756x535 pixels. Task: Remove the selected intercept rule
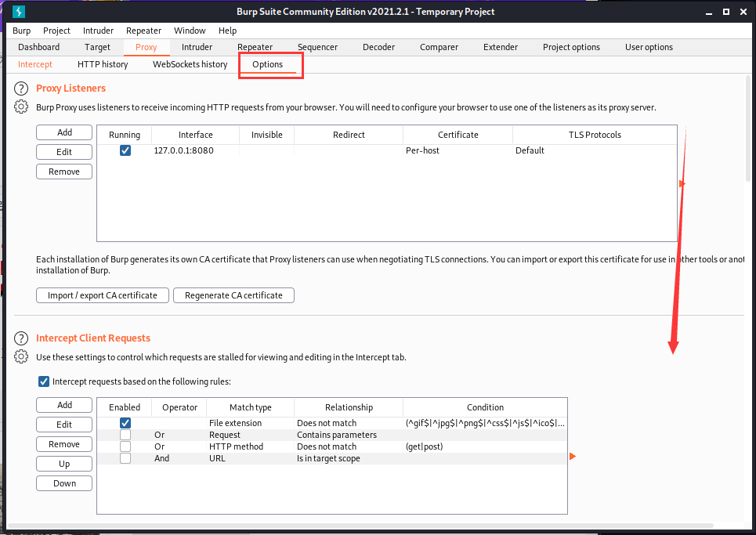coord(64,444)
